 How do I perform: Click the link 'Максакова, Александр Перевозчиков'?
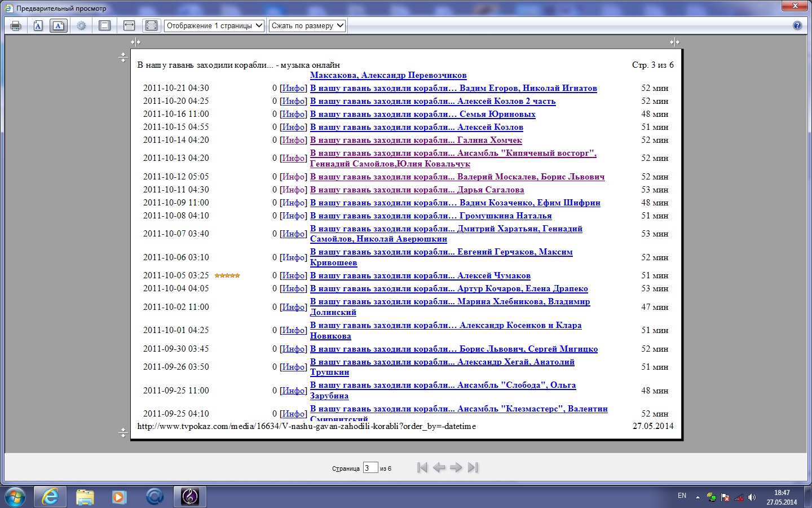click(x=388, y=75)
